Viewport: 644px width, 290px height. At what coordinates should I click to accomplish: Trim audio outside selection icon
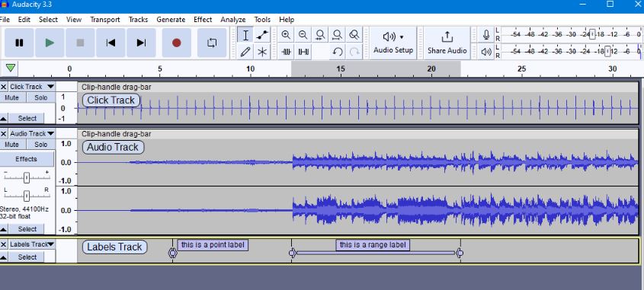(287, 52)
